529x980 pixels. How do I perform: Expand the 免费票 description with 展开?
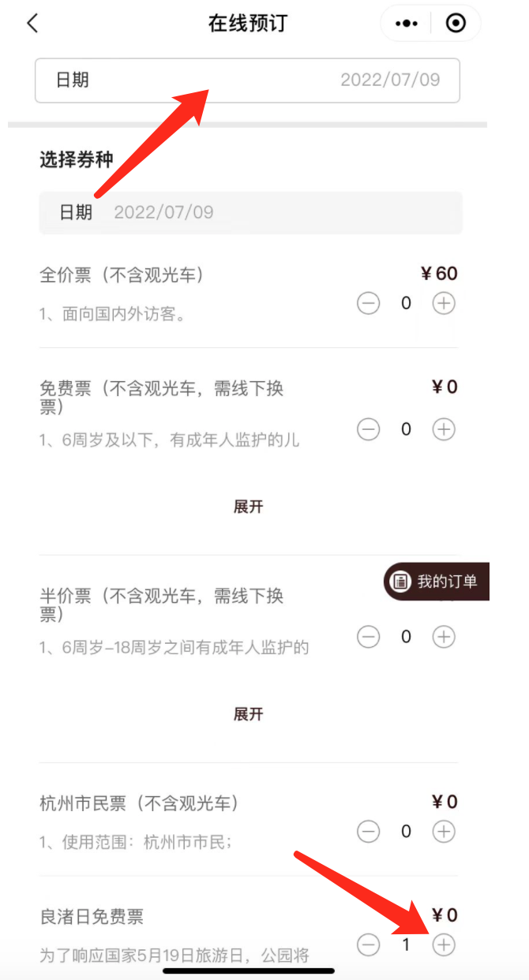[x=248, y=507]
